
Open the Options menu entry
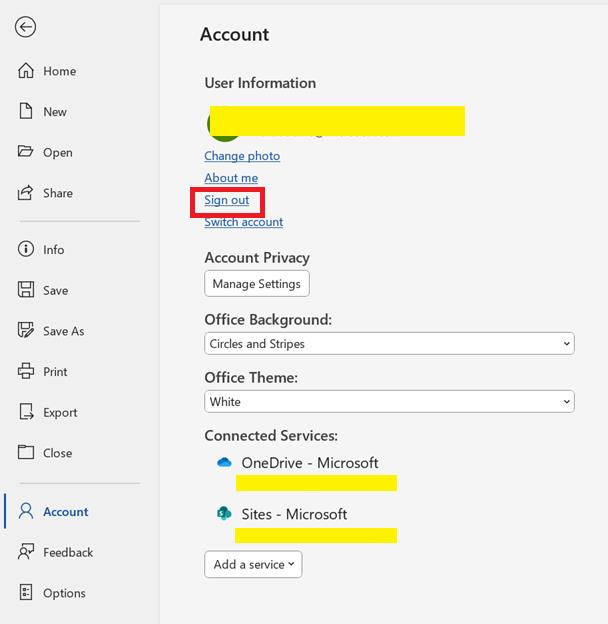click(x=64, y=593)
